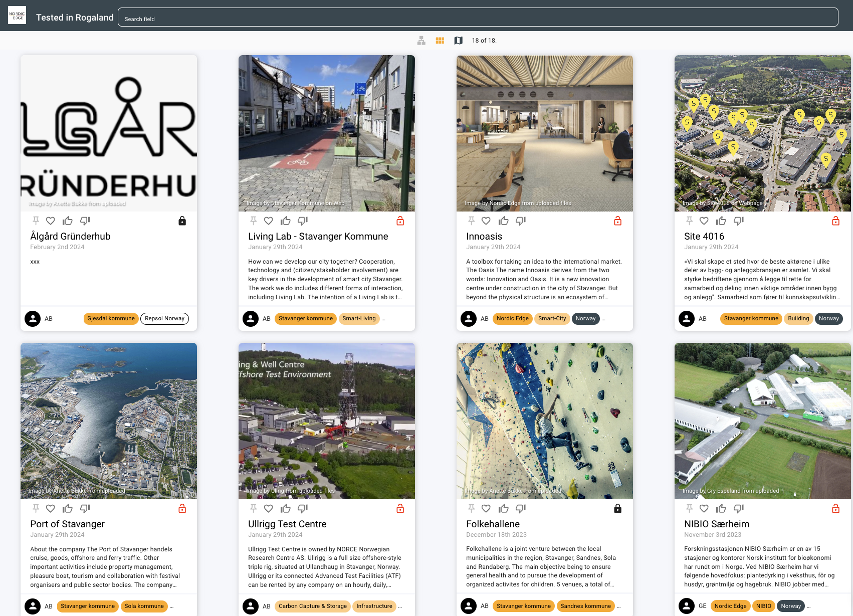Switch to grid card view
853x616 pixels.
tap(440, 41)
